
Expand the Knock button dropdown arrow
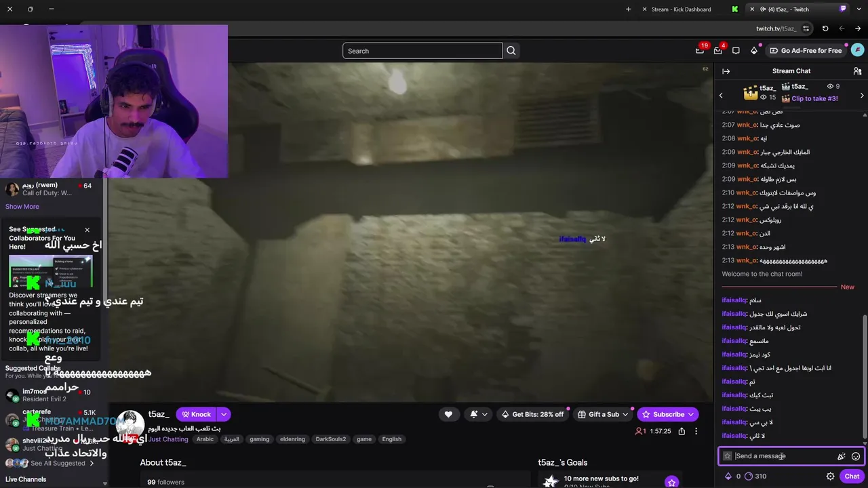[x=223, y=414]
